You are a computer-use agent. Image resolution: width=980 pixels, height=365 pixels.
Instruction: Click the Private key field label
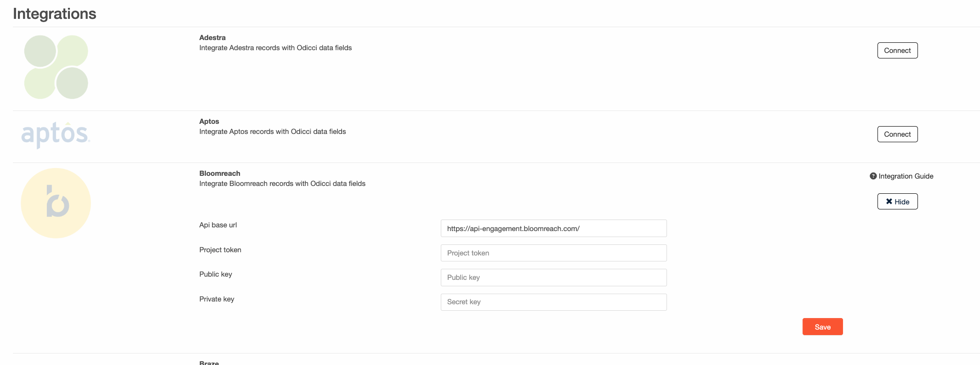click(217, 299)
